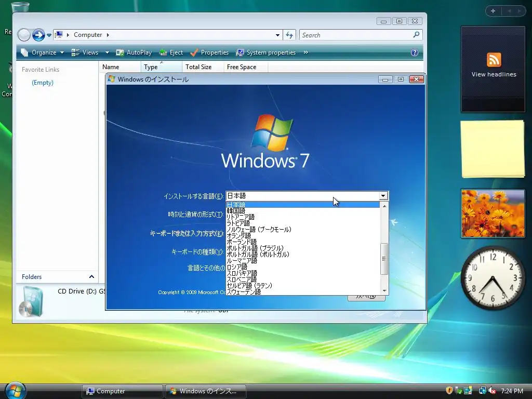Image resolution: width=532 pixels, height=399 pixels.
Task: Click the language list scroll down arrow
Action: (384, 290)
